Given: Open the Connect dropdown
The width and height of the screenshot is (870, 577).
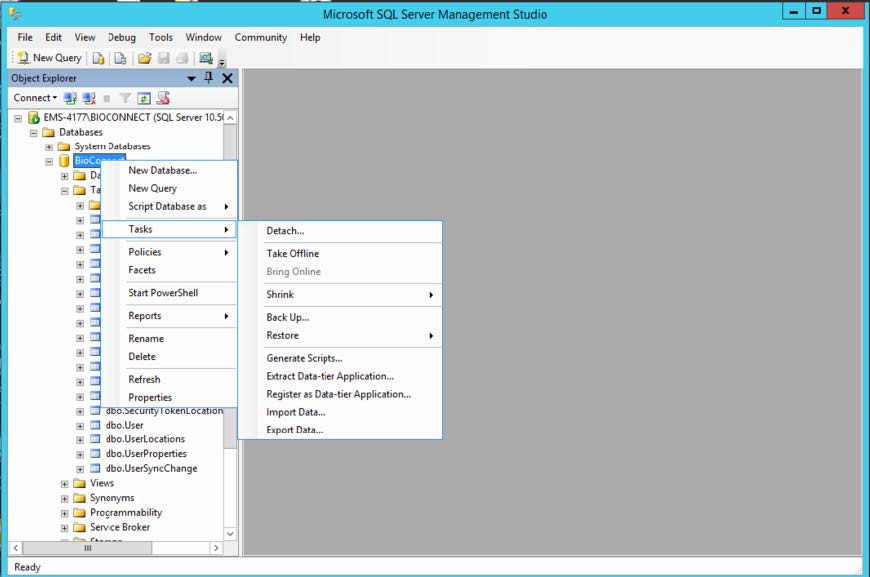Looking at the screenshot, I should point(34,97).
